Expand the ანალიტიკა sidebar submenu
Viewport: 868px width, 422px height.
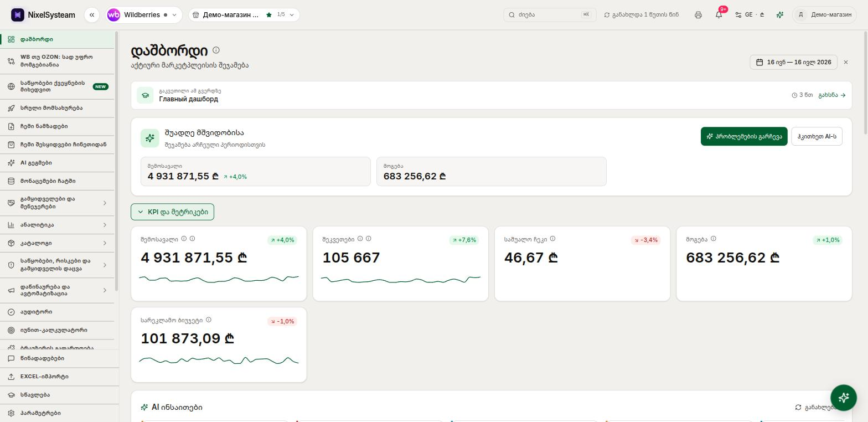(x=57, y=225)
